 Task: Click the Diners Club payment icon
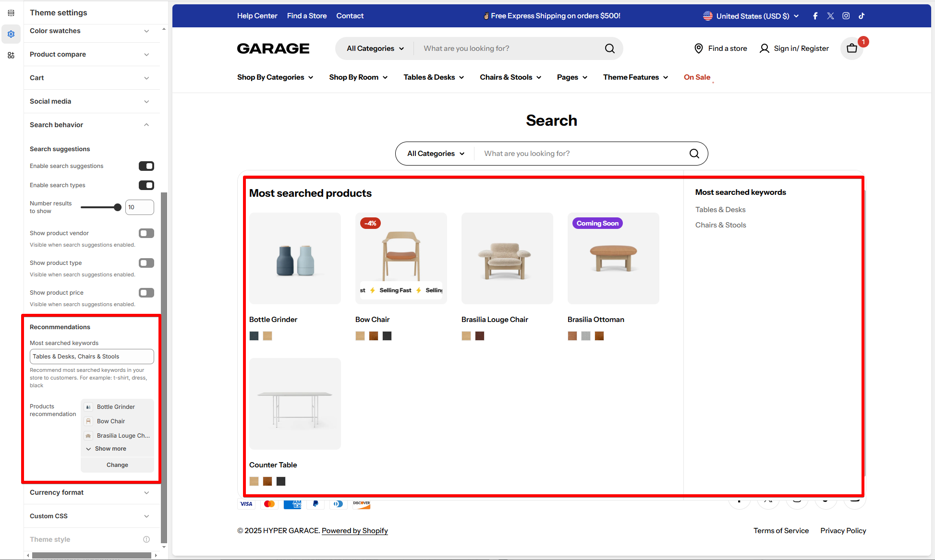point(338,504)
